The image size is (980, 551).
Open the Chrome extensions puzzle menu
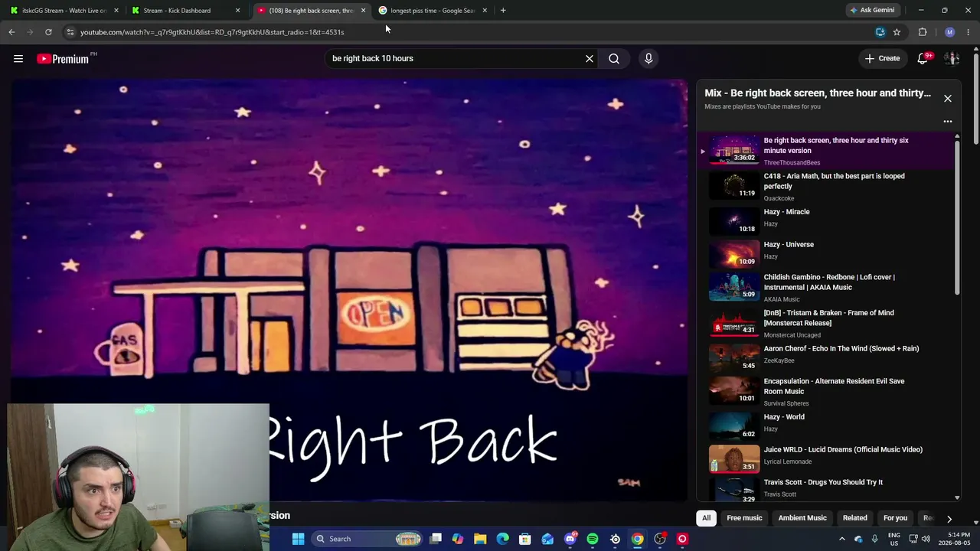(x=923, y=32)
